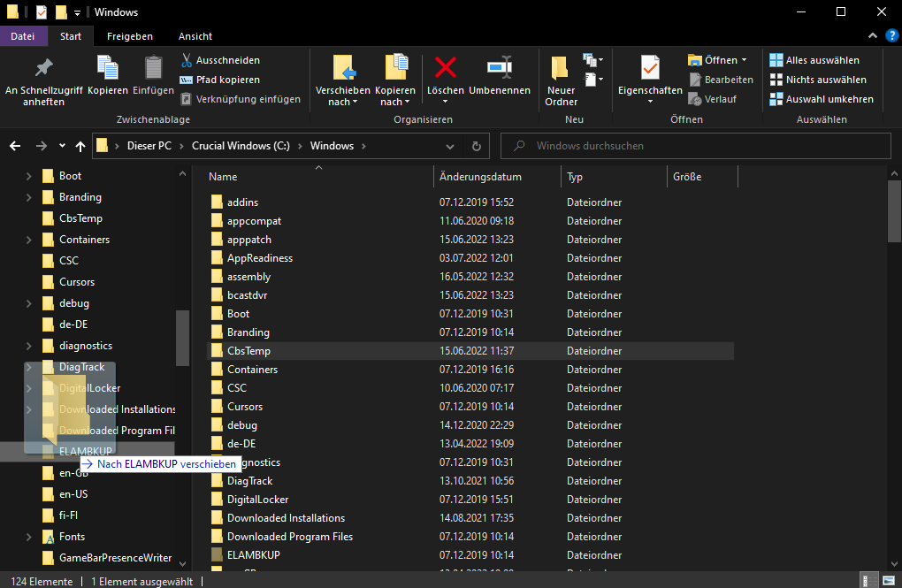The width and height of the screenshot is (902, 588).
Task: Expand the debug tree node
Action: 29,303
